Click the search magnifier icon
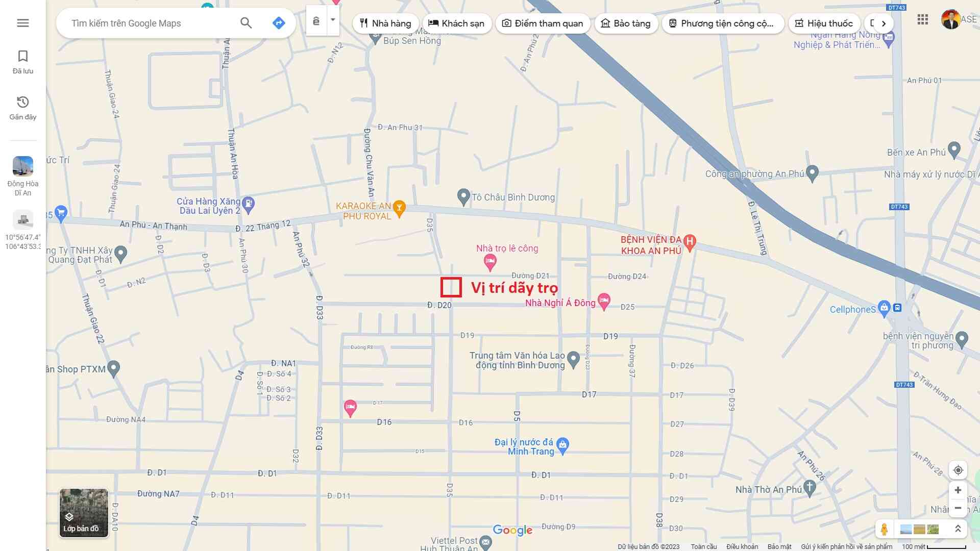 [246, 23]
